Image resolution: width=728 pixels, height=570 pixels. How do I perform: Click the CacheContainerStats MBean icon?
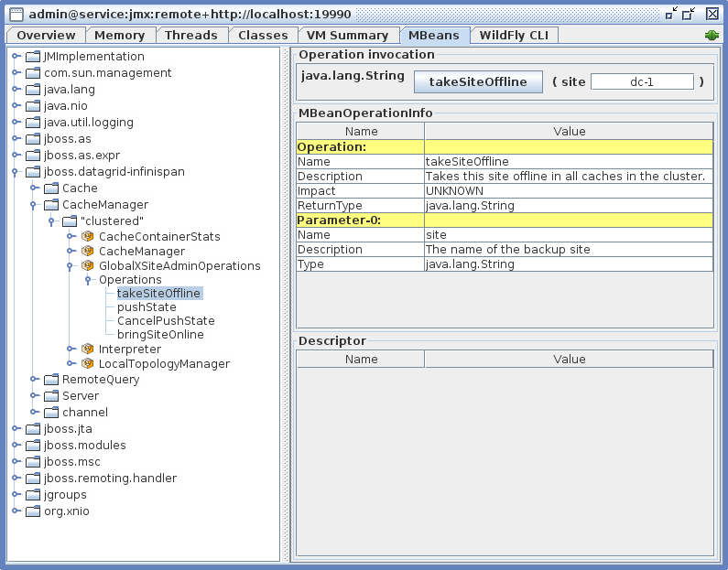point(87,237)
